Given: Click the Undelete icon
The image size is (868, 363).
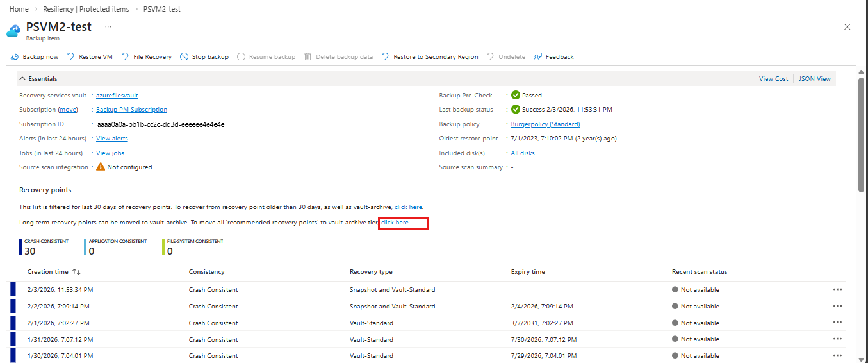Looking at the screenshot, I should pyautogui.click(x=491, y=57).
